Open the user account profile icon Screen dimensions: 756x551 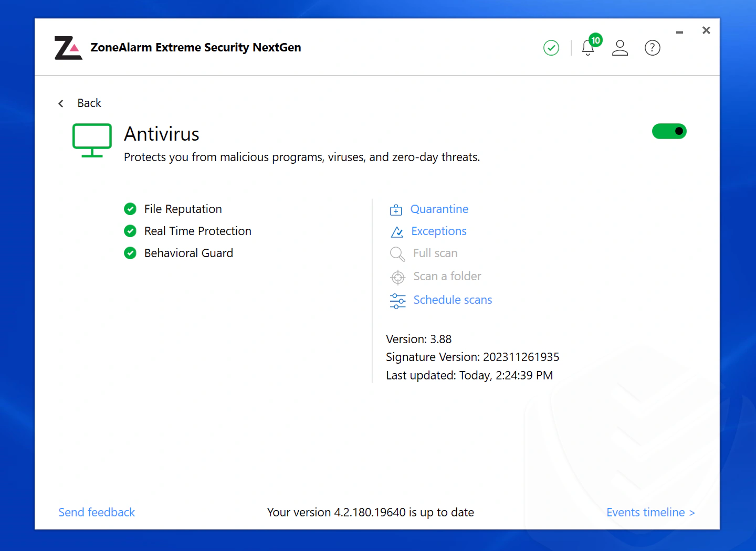[x=620, y=48]
